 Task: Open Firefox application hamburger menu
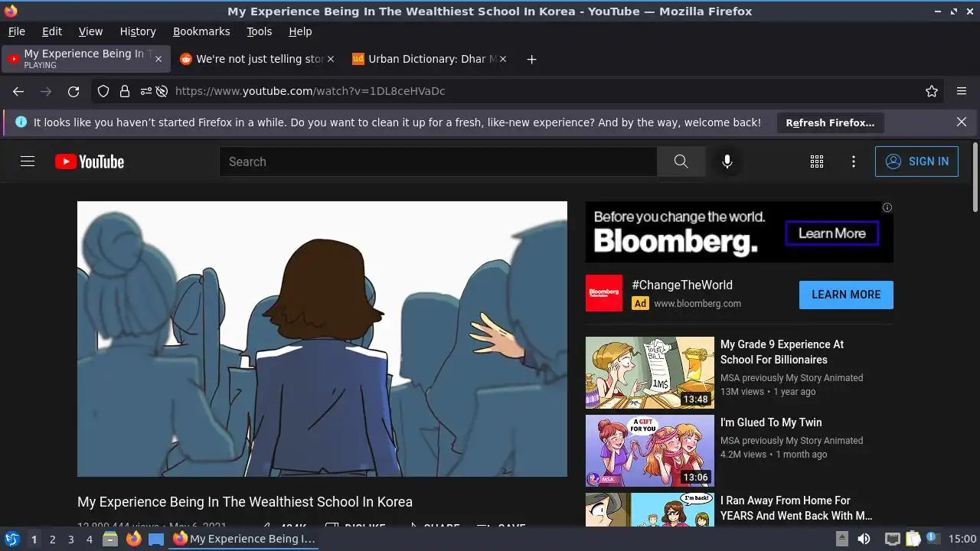(x=962, y=91)
